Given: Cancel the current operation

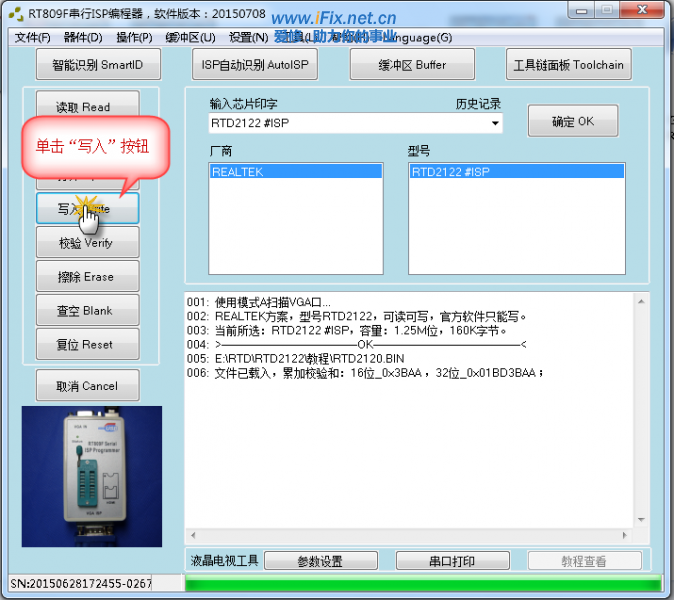Looking at the screenshot, I should click(x=87, y=386).
